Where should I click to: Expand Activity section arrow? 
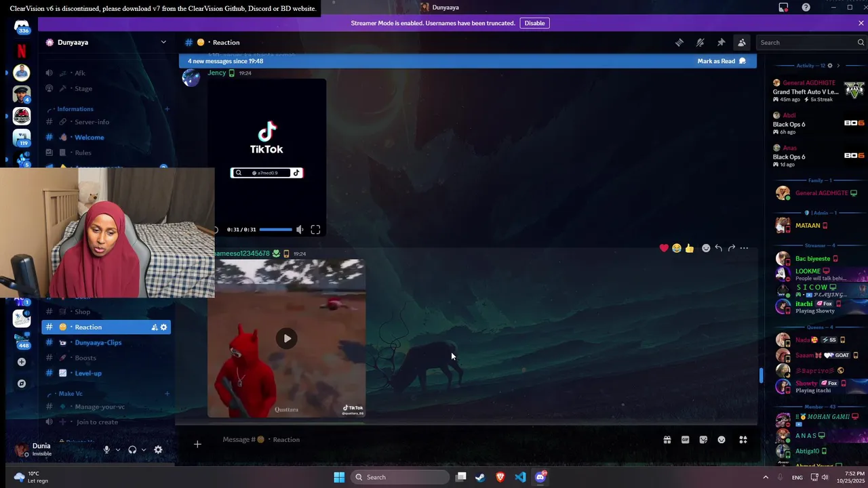point(838,66)
